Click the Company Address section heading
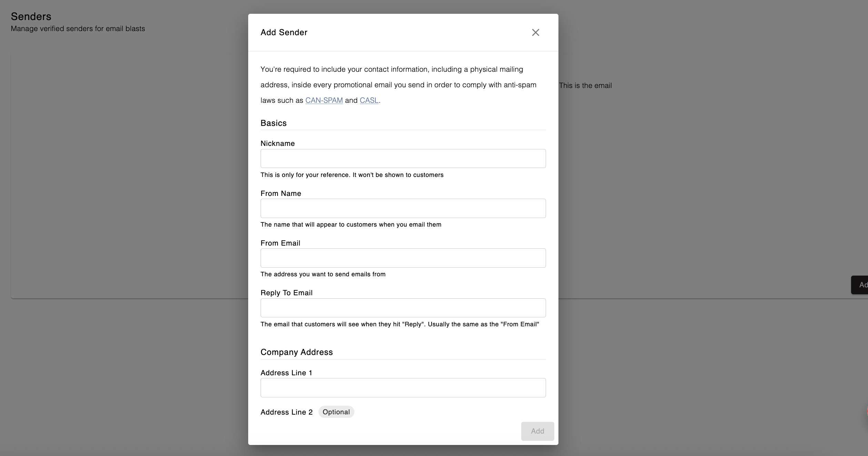This screenshot has height=456, width=868. tap(296, 352)
